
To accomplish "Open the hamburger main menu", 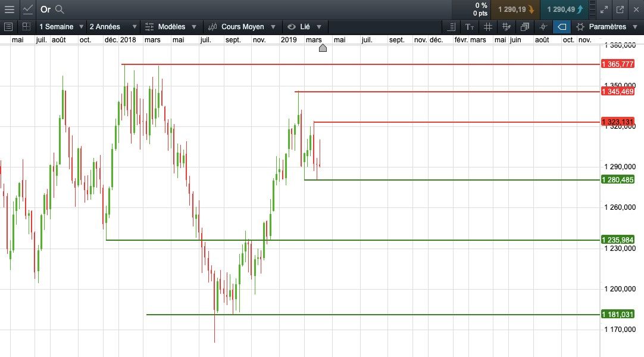I will pos(9,9).
